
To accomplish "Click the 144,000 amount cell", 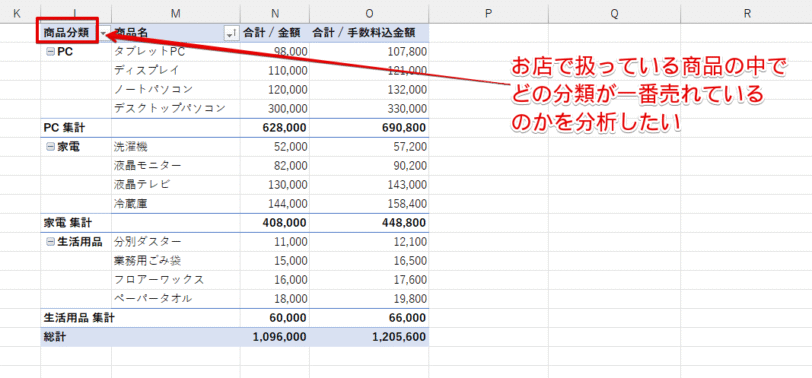I will 274,204.
